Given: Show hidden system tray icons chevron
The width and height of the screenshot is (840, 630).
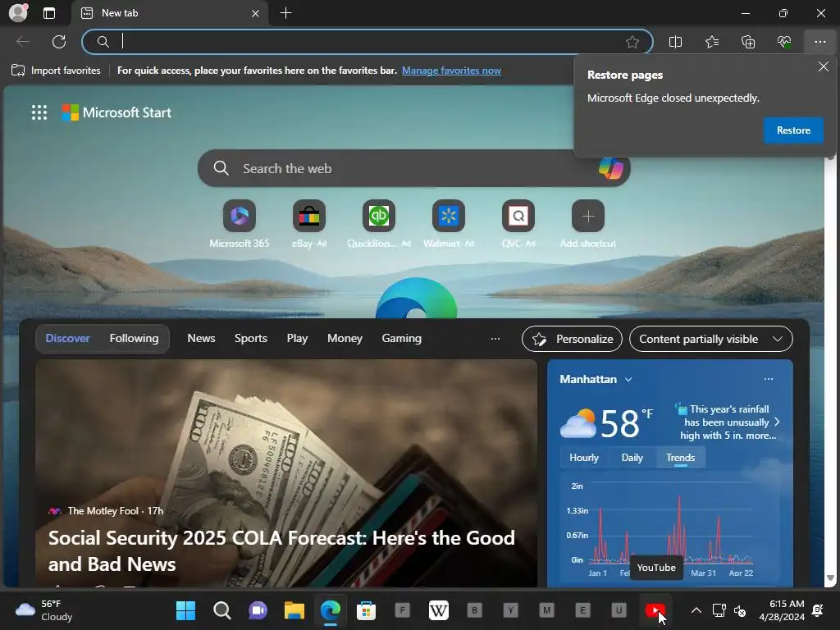Looking at the screenshot, I should click(696, 610).
